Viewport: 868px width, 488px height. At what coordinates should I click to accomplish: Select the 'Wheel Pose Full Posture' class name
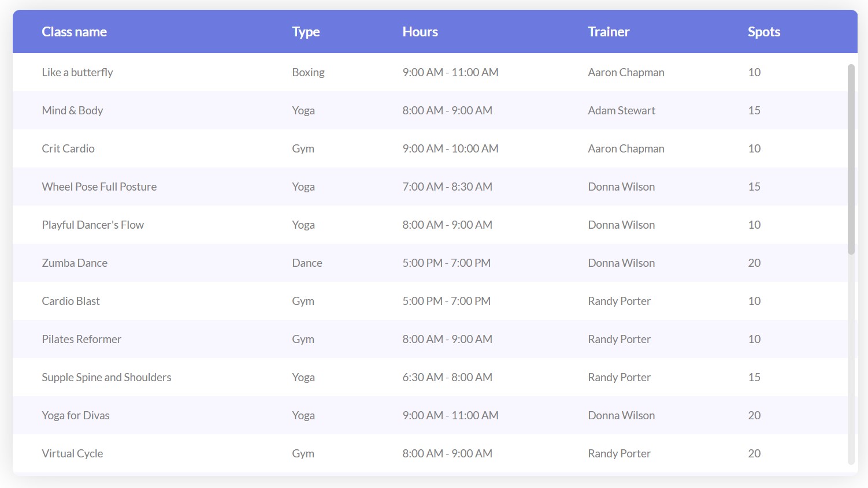pos(99,187)
